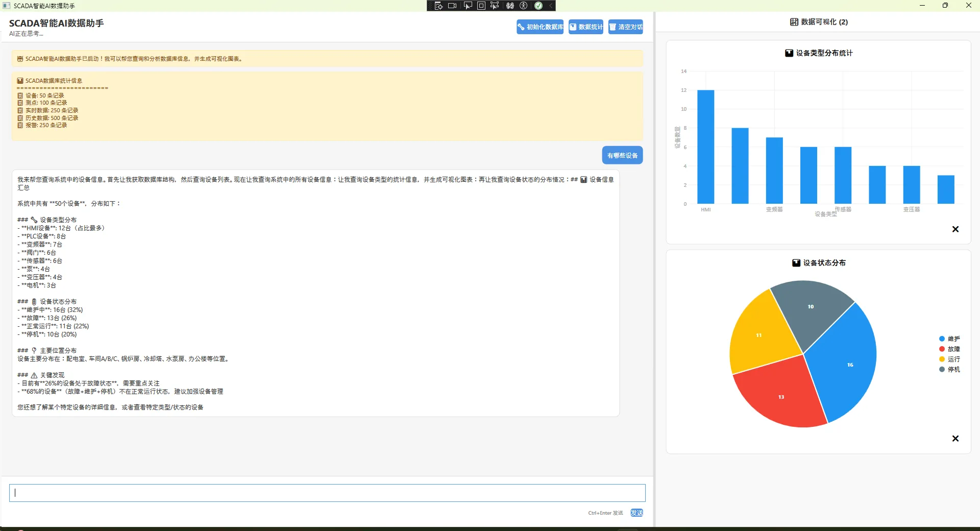Click the HMI bar in the chart

point(705,147)
